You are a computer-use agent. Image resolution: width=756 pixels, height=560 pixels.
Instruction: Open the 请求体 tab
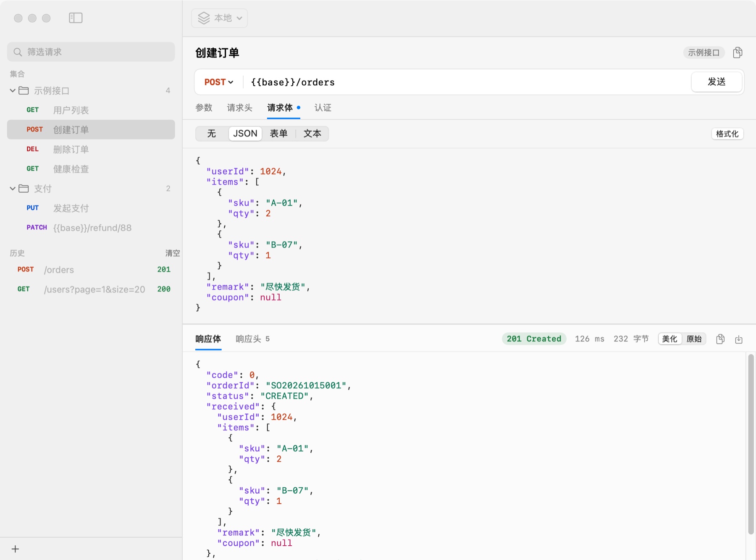(283, 108)
